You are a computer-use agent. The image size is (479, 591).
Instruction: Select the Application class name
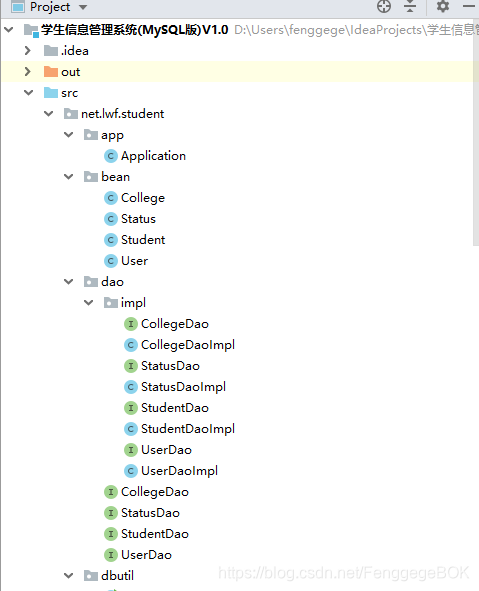[x=153, y=156]
